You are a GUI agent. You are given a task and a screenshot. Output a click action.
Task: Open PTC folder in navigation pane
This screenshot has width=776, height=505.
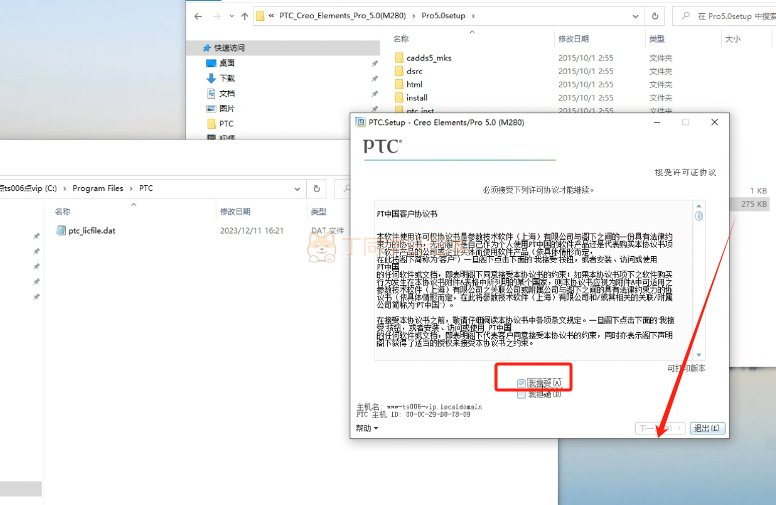coord(226,124)
